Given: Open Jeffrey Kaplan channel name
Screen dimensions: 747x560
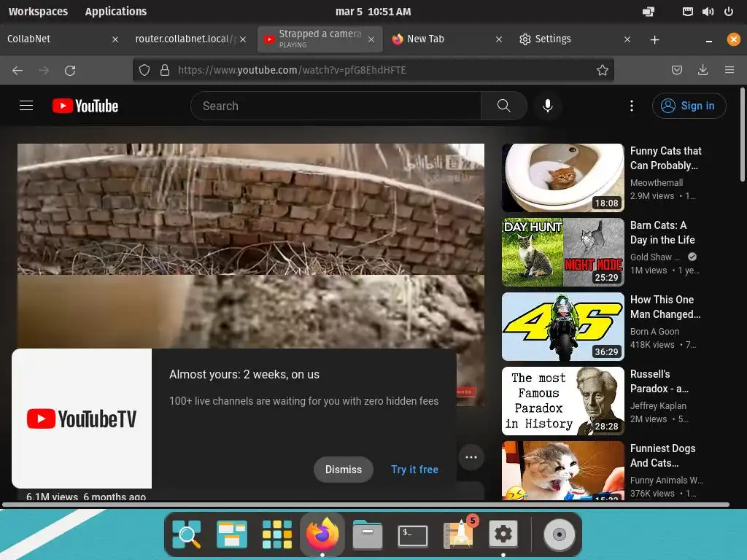Looking at the screenshot, I should 658,405.
